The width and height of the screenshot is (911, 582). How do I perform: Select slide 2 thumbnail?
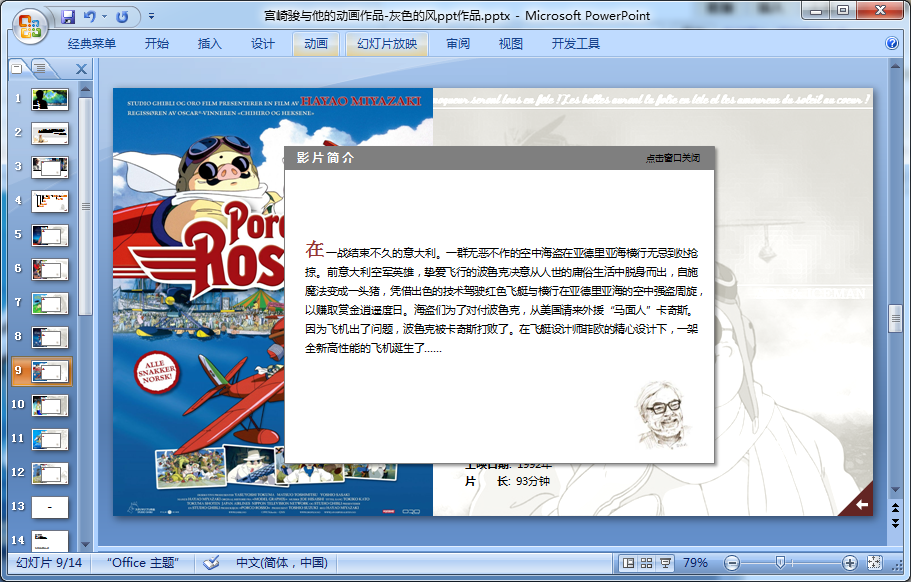pos(49,133)
